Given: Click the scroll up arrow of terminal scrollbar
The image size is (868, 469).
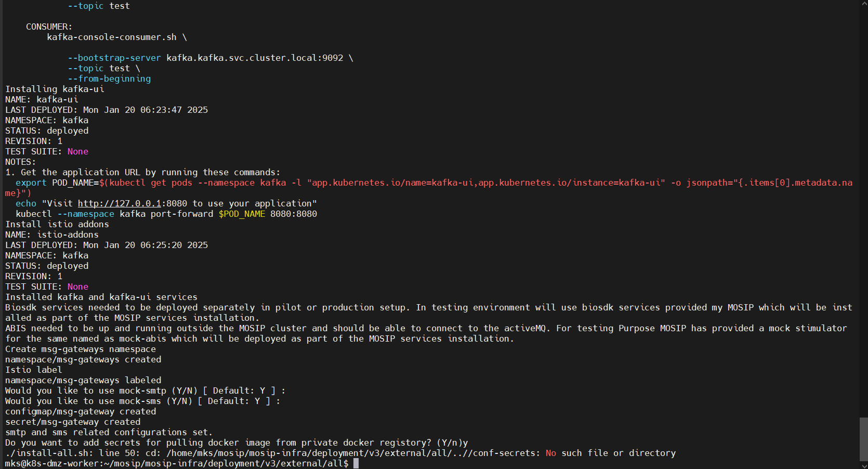Looking at the screenshot, I should click(x=863, y=4).
